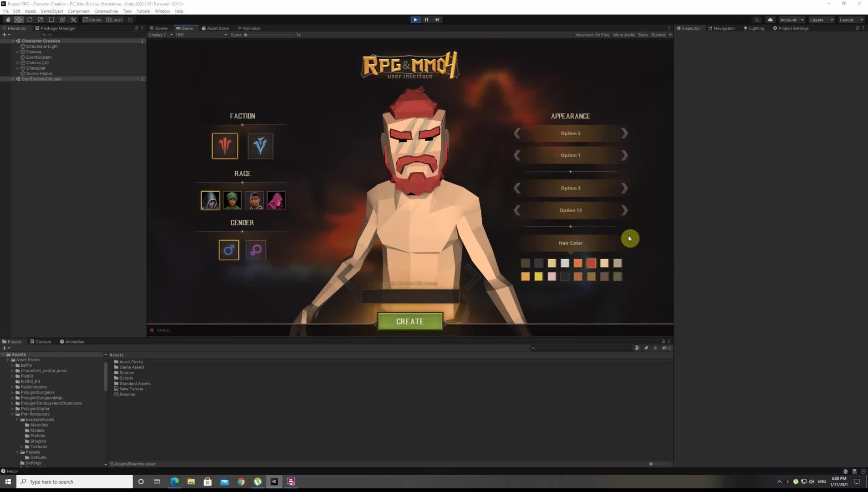Select the Rotate tool
This screenshot has width=868, height=492.
tap(30, 20)
